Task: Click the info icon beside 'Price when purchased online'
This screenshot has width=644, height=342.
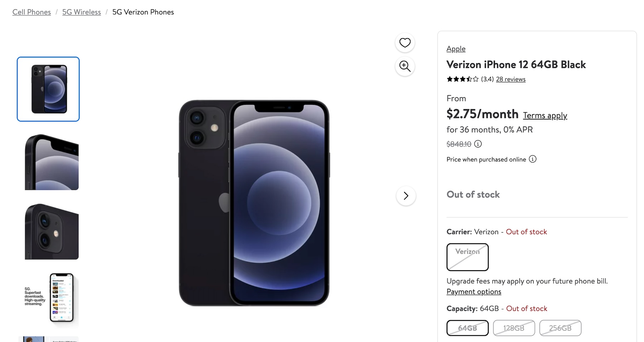Action: [533, 159]
